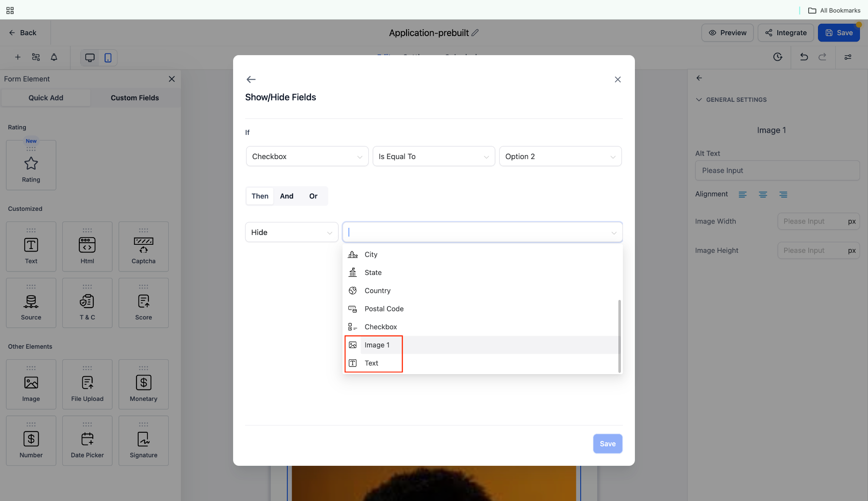868x501 pixels.
Task: Add the Rating element
Action: click(x=31, y=165)
